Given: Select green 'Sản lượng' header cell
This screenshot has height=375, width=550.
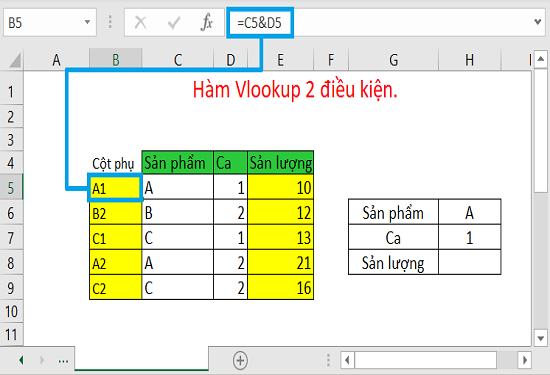Looking at the screenshot, I should pyautogui.click(x=281, y=162).
